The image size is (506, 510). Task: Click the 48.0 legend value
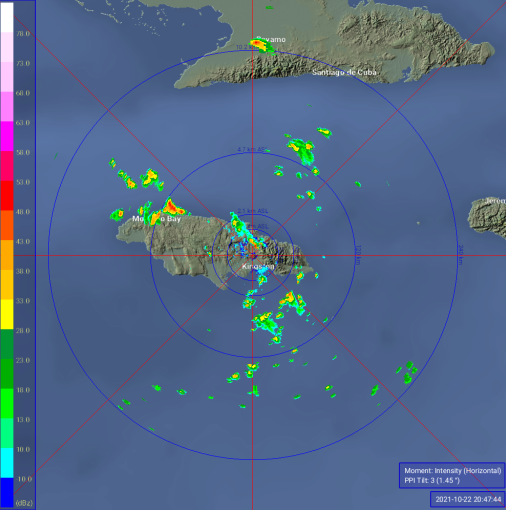pyautogui.click(x=23, y=212)
